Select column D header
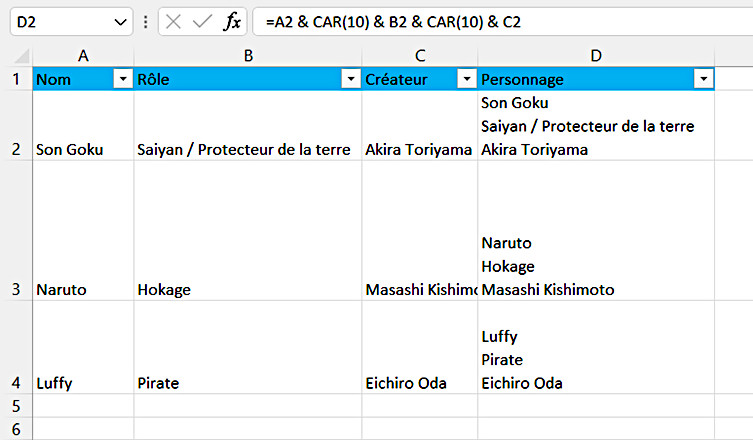 [x=596, y=56]
